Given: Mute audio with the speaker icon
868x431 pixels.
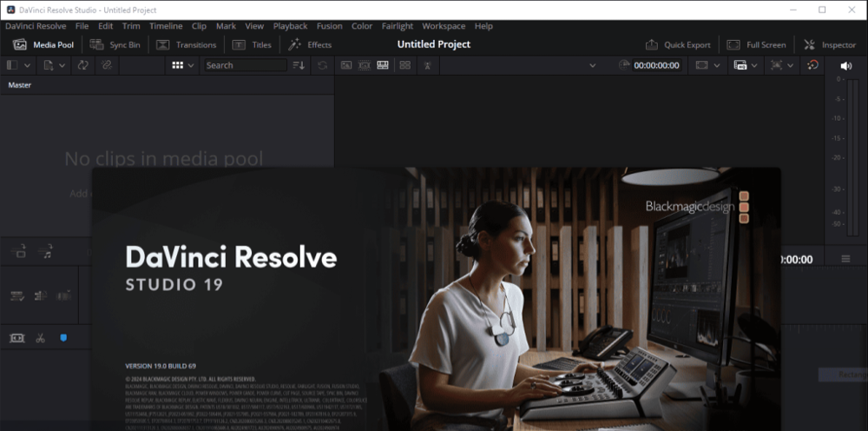Looking at the screenshot, I should point(846,66).
